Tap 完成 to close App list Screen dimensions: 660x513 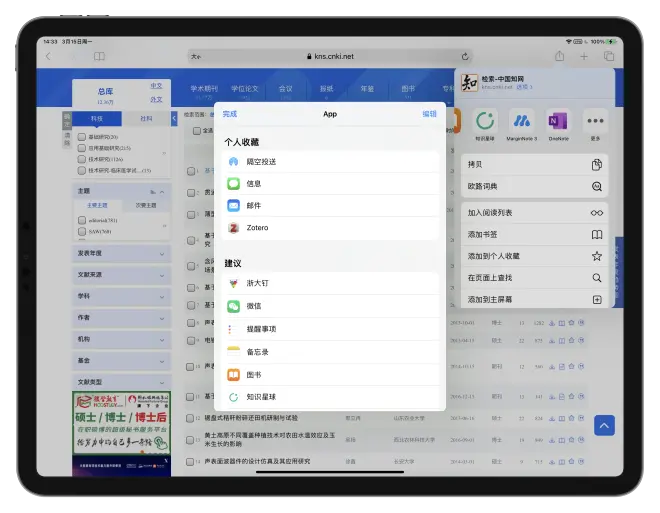[230, 114]
